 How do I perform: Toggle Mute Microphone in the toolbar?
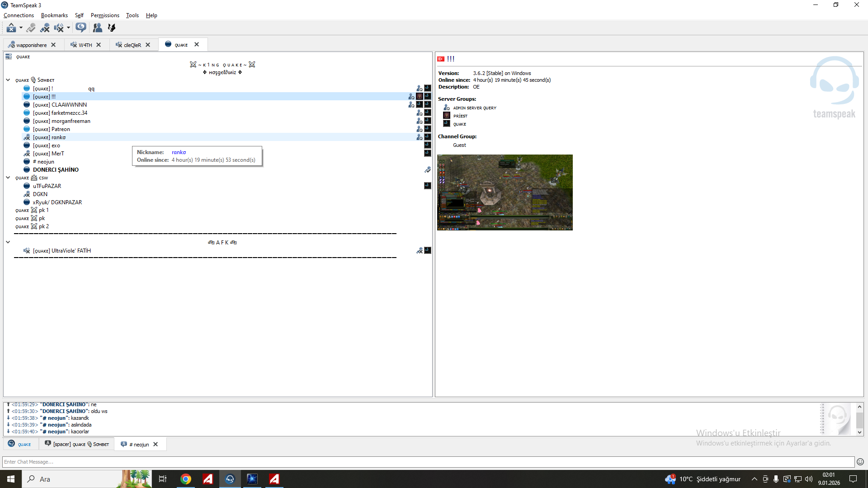(45, 28)
